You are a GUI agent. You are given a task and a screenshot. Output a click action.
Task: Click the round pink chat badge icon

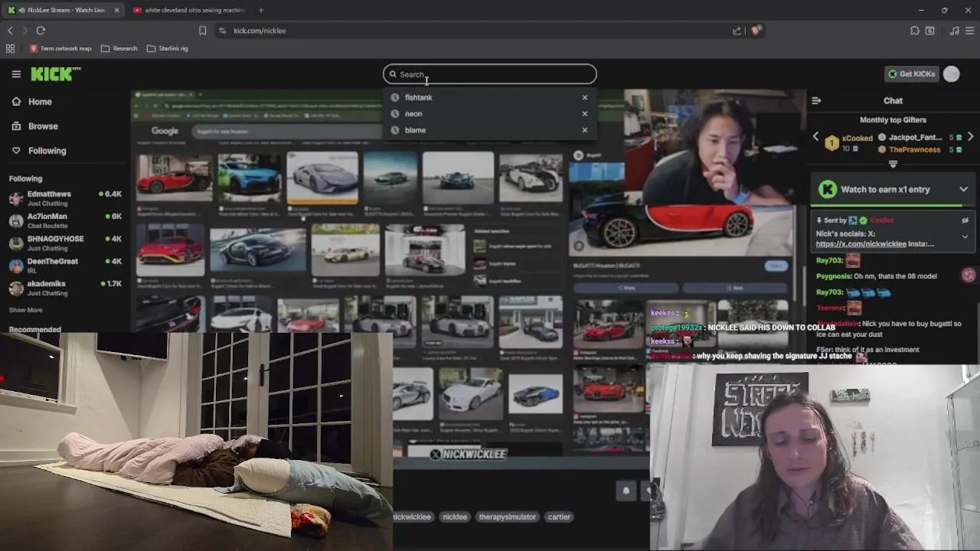(969, 275)
